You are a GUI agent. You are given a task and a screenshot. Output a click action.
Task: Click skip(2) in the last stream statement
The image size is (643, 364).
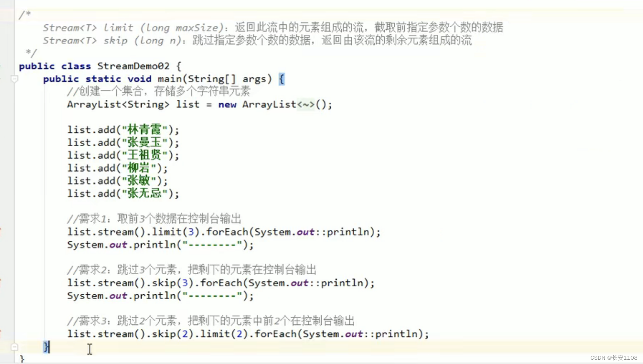coord(173,334)
